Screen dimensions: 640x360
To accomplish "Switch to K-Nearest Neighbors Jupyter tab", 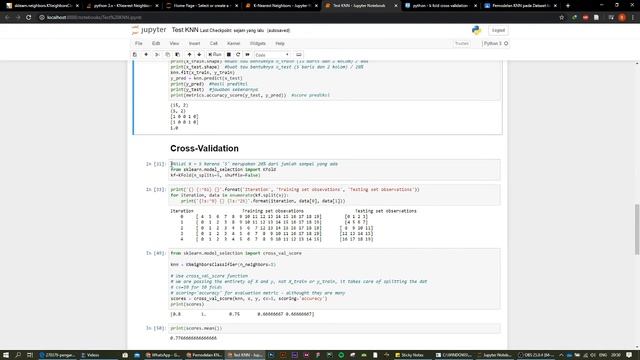I will pyautogui.click(x=281, y=6).
